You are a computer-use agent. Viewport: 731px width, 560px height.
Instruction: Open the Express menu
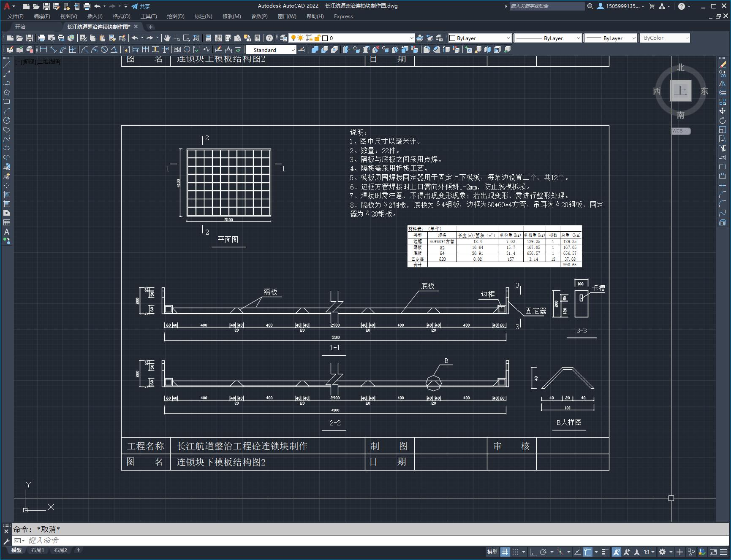click(x=343, y=16)
